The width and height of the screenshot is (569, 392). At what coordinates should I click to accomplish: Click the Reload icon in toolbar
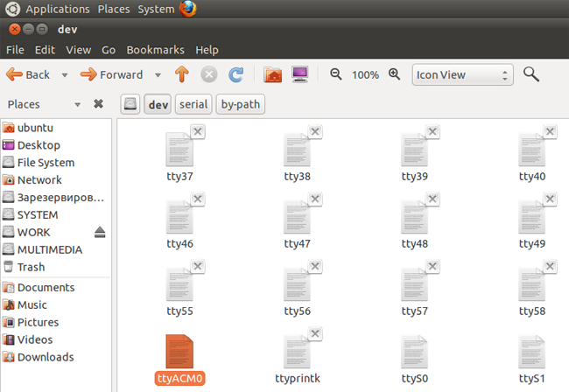[x=235, y=74]
